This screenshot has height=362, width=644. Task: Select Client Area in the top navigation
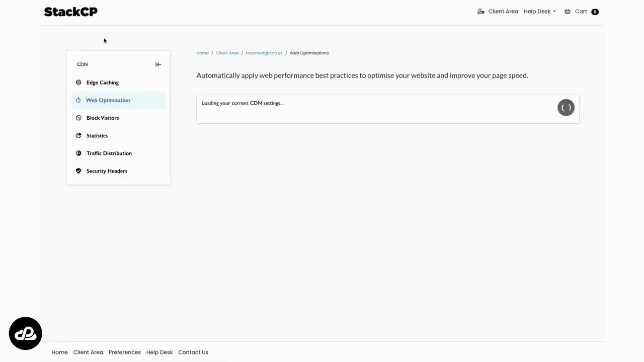[503, 11]
